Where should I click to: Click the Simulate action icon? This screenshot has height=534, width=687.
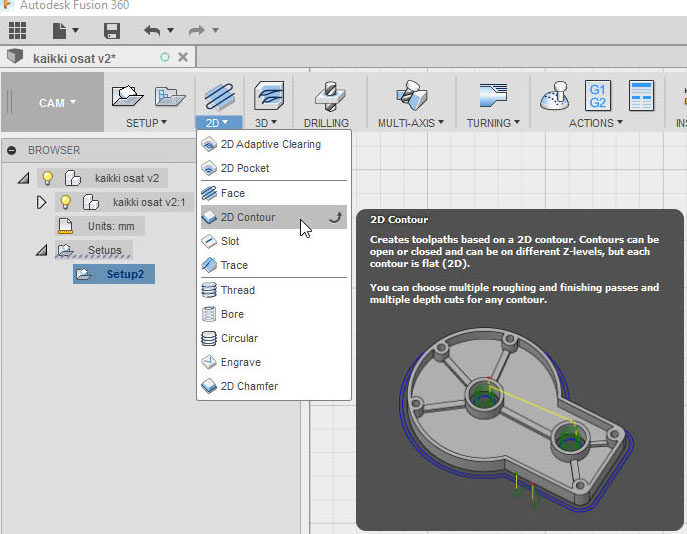point(555,95)
